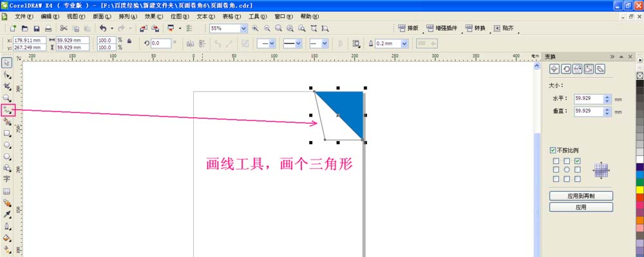Image resolution: width=644 pixels, height=257 pixels.
Task: Toggle the lock ratio padlock icon
Action: 129,41
